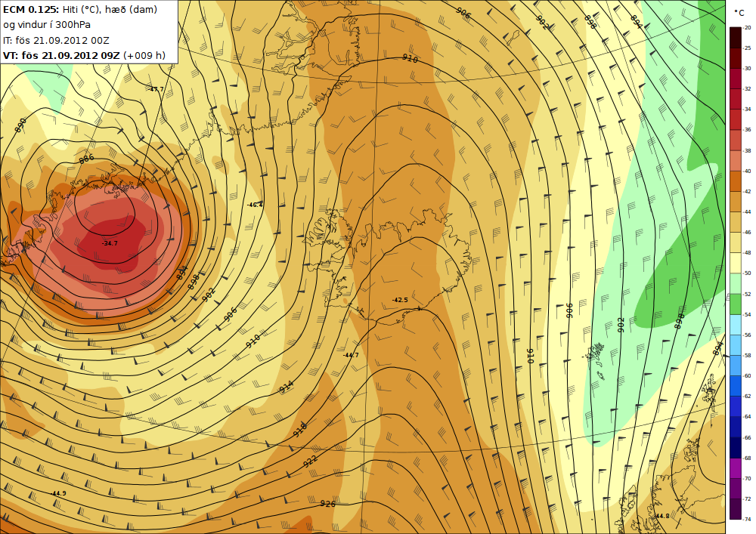The image size is (756, 534).
Task: Click the 922 height contour label
Action: pos(311,461)
